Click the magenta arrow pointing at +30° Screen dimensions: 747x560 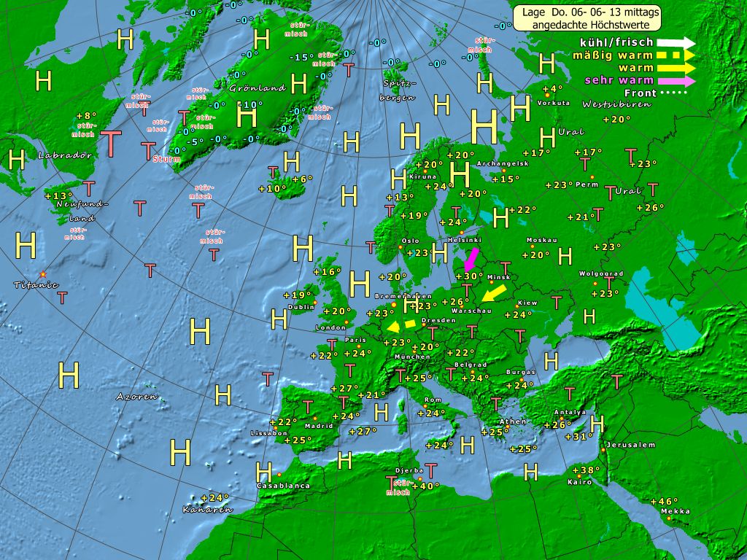[x=472, y=260]
